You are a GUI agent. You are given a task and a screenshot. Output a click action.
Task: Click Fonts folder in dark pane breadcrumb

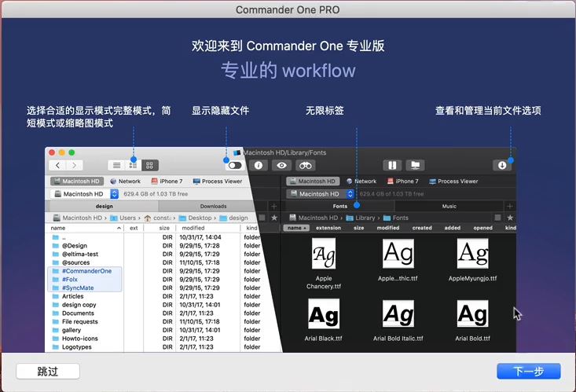click(x=395, y=218)
